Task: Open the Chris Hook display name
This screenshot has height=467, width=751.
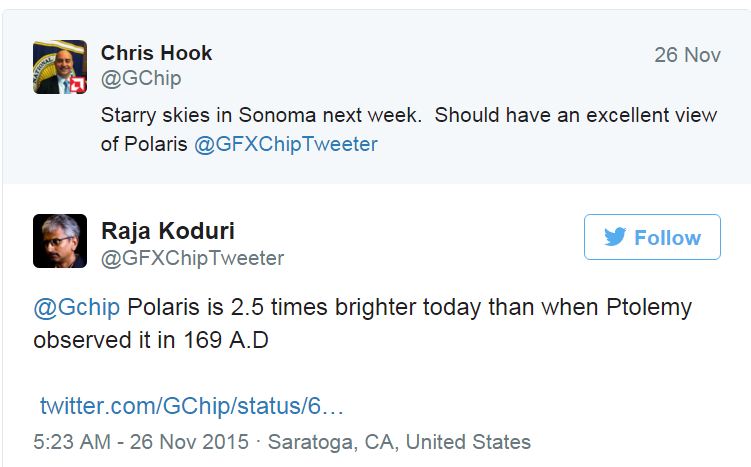Action: (156, 53)
